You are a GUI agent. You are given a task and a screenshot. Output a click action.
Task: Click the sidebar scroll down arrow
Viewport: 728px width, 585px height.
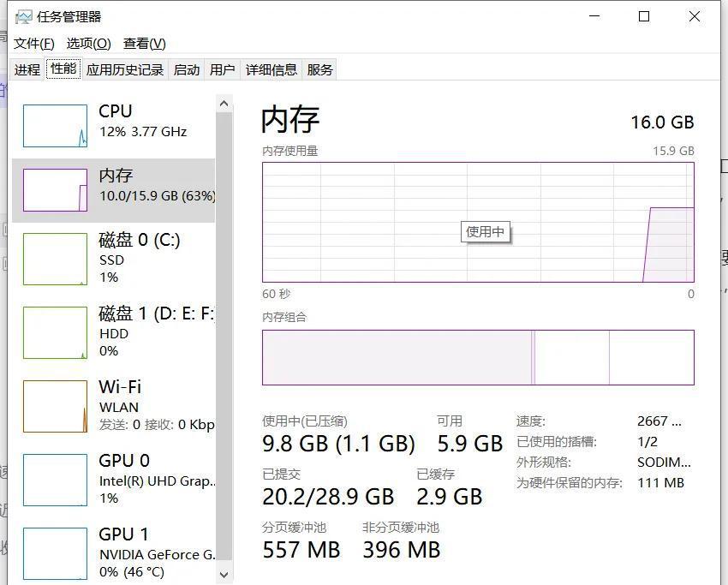tap(224, 575)
